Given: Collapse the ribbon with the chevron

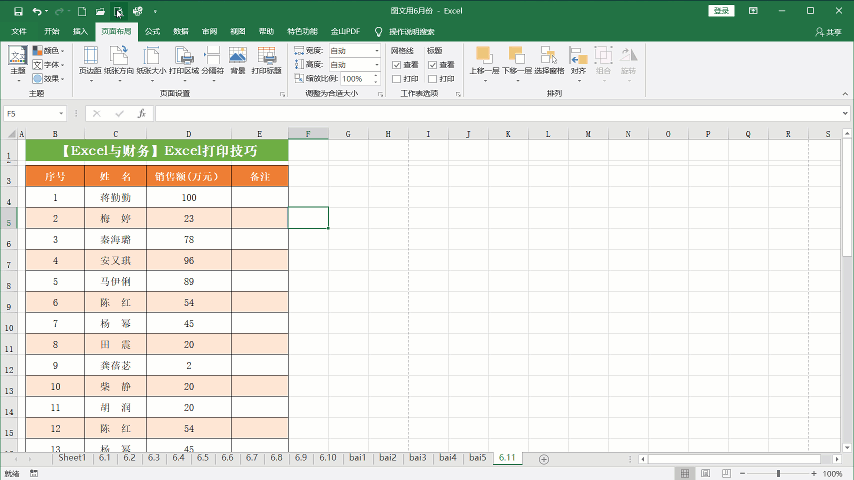Looking at the screenshot, I should pos(845,94).
